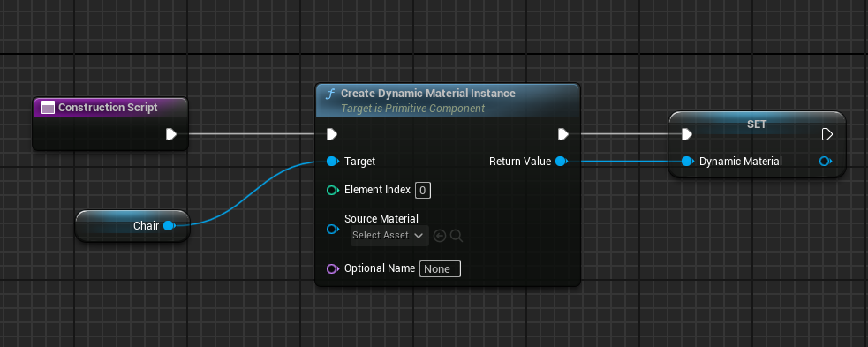Screen dimensions: 868x347
Task: Click the Element Index pin
Action: (332, 191)
